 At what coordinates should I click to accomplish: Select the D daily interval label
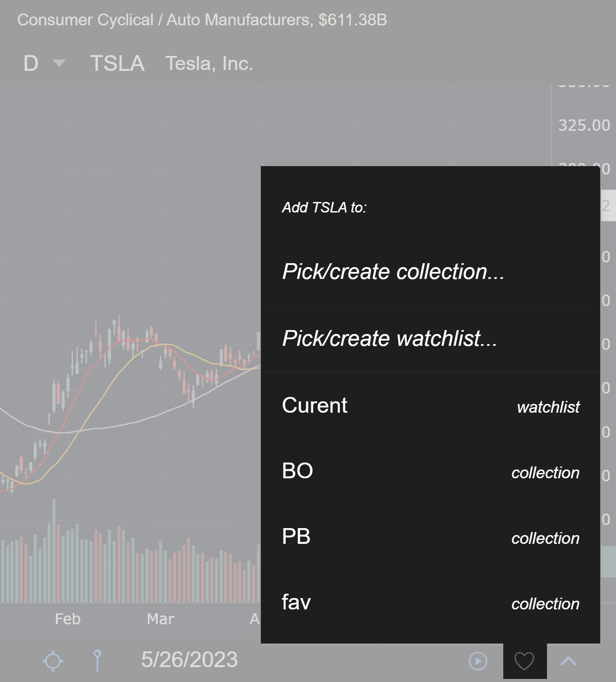click(x=31, y=63)
